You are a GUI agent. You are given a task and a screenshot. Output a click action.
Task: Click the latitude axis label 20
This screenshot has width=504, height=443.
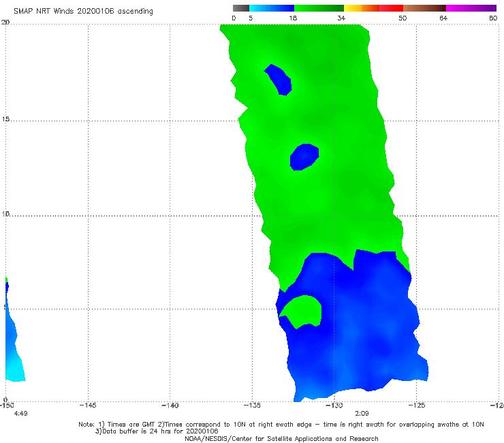(x=5, y=22)
